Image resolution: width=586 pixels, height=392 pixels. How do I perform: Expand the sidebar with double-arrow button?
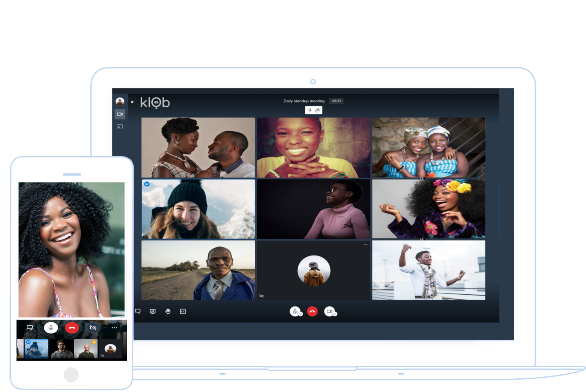coord(132,102)
